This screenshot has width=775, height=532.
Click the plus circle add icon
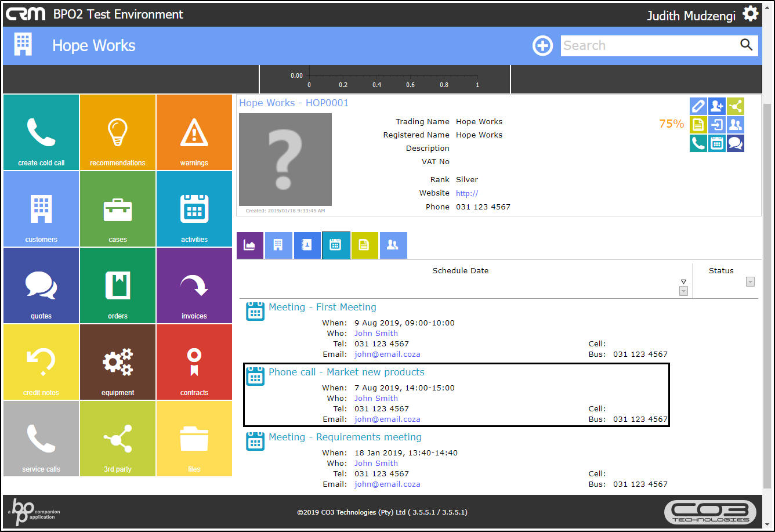point(542,45)
